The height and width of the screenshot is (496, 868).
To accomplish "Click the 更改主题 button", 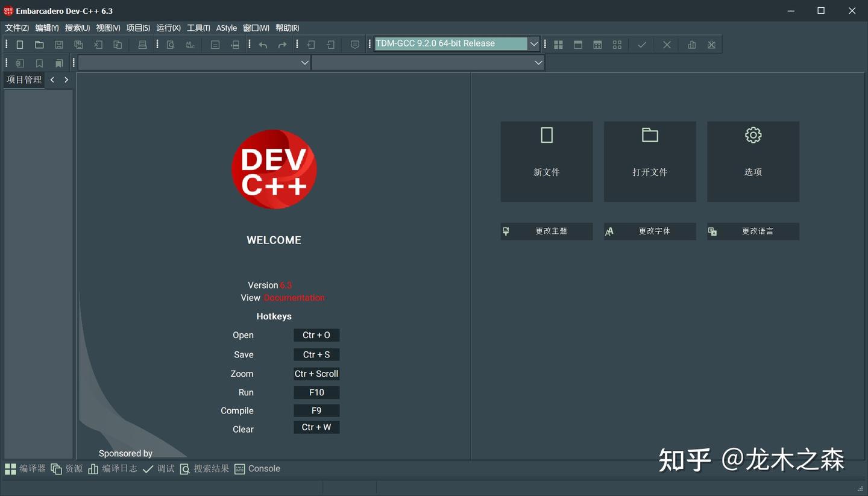I will pyautogui.click(x=546, y=231).
